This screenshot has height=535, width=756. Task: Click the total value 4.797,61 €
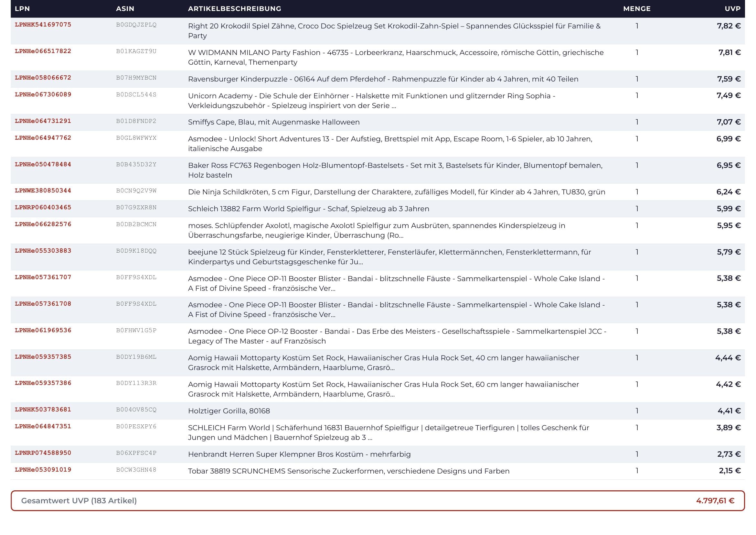coord(715,501)
